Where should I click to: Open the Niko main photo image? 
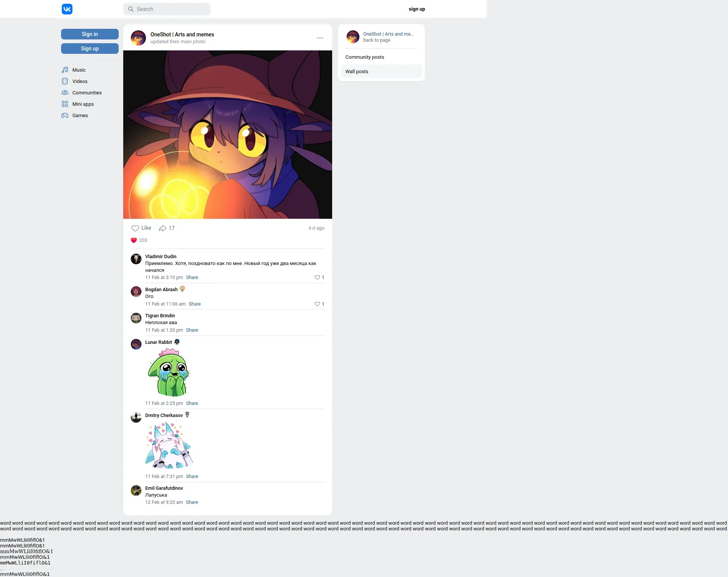click(x=227, y=135)
